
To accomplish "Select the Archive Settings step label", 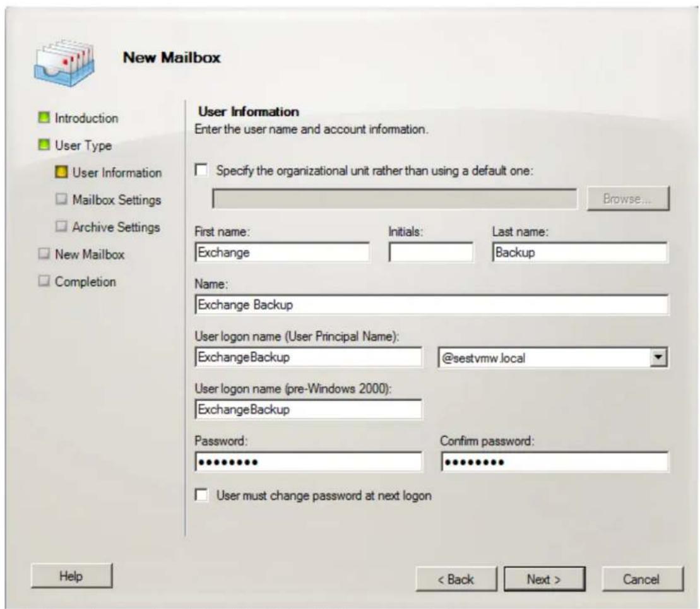I will [116, 227].
